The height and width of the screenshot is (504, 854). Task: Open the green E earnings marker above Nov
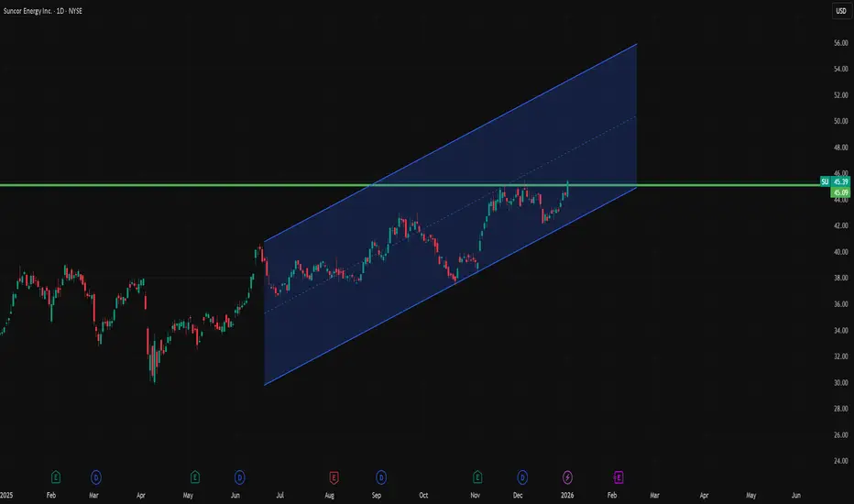477,477
